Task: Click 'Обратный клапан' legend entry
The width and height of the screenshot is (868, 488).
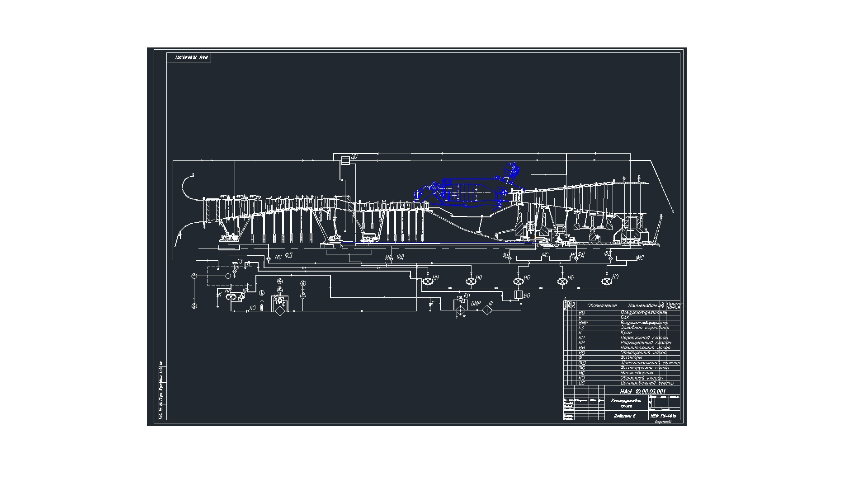Action: pyautogui.click(x=642, y=378)
